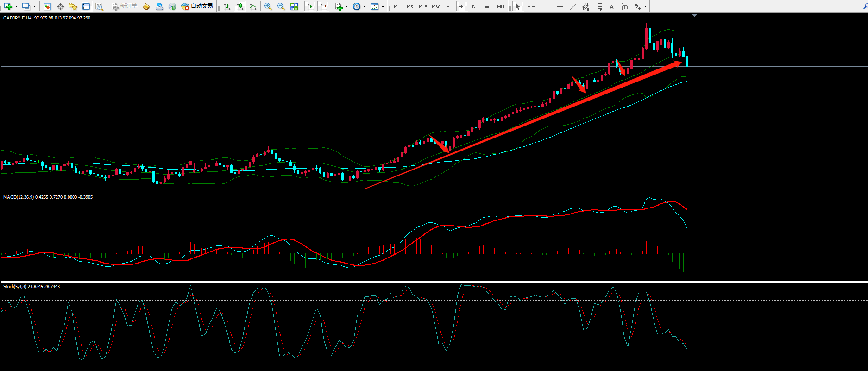Select the trendline drawing tool
Image resolution: width=868 pixels, height=371 pixels.
(x=573, y=6)
